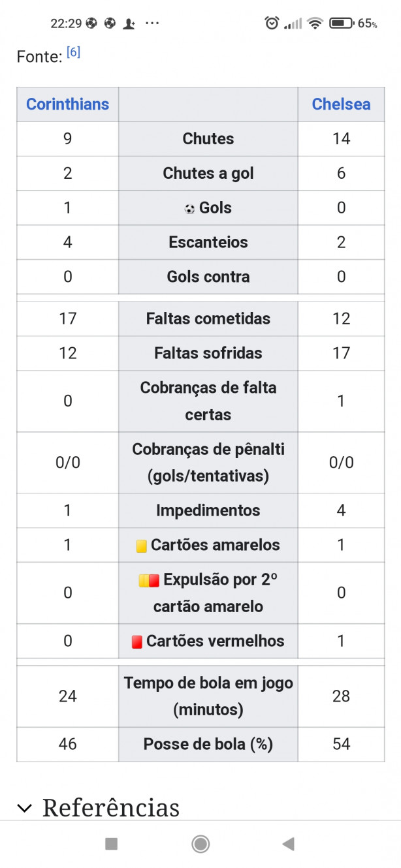
Task: Select the Chutes a gol row label
Action: (208, 174)
